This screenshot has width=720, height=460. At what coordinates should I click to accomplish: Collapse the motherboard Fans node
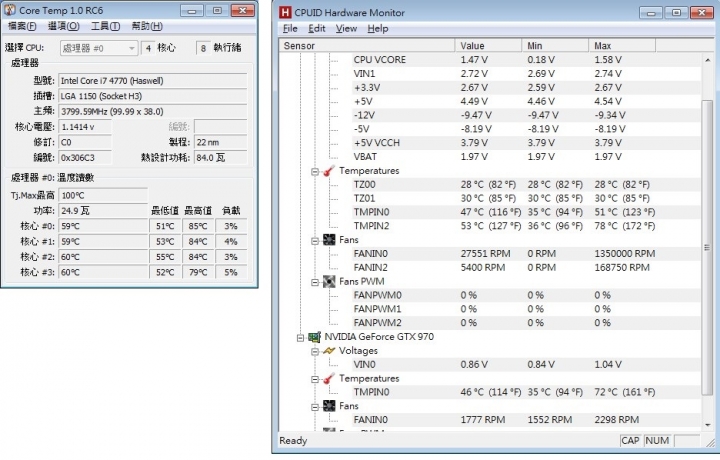pos(315,241)
